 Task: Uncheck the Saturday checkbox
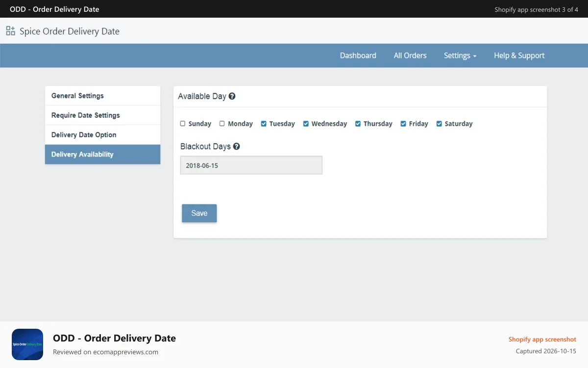click(x=440, y=124)
